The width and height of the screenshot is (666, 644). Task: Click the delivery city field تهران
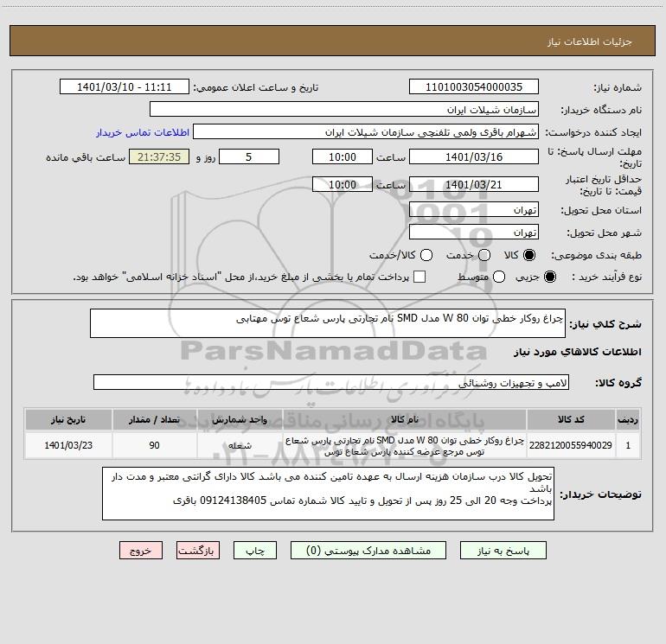(x=474, y=233)
